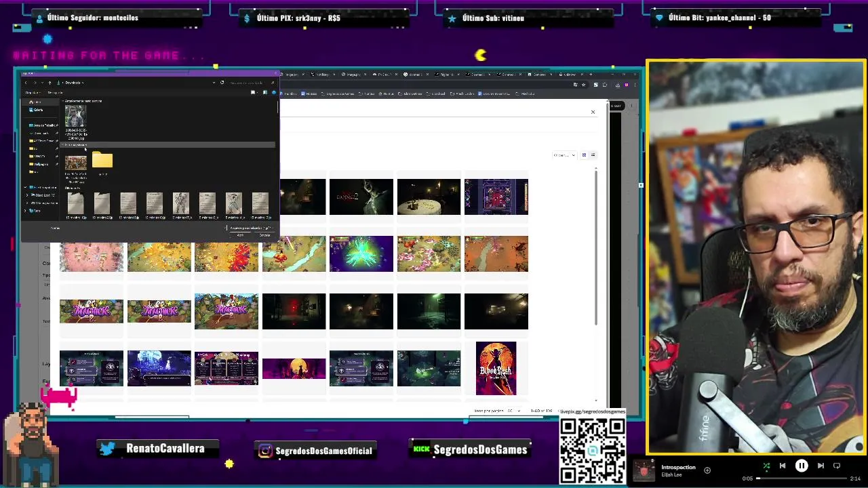868x488 pixels.
Task: Expand Rede node in sidebar
Action: click(x=25, y=211)
